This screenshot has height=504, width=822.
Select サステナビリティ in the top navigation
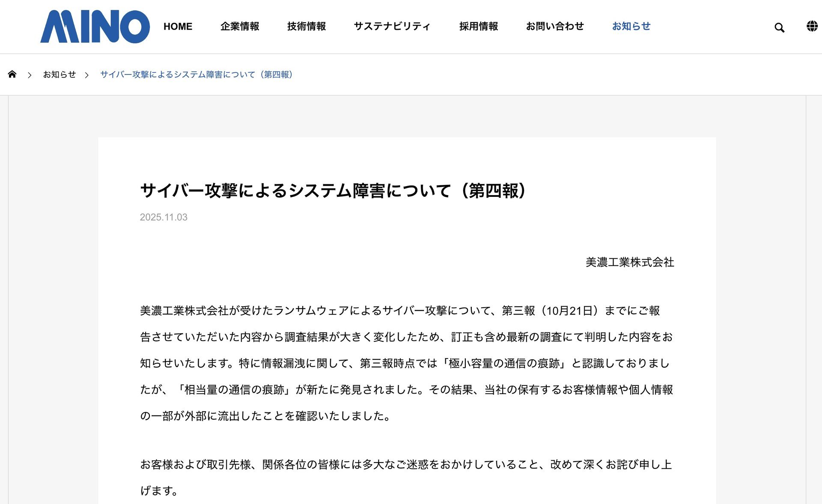pos(392,27)
